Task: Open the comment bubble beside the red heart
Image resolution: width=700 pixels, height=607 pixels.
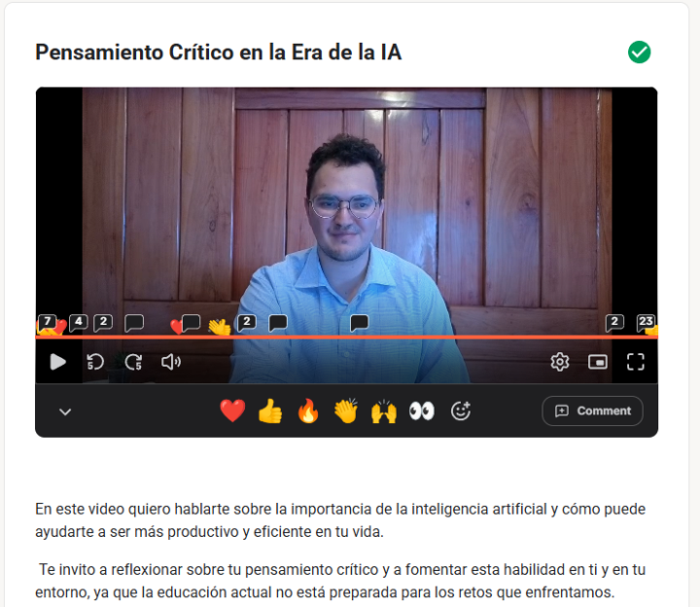Action: pyautogui.click(x=192, y=322)
